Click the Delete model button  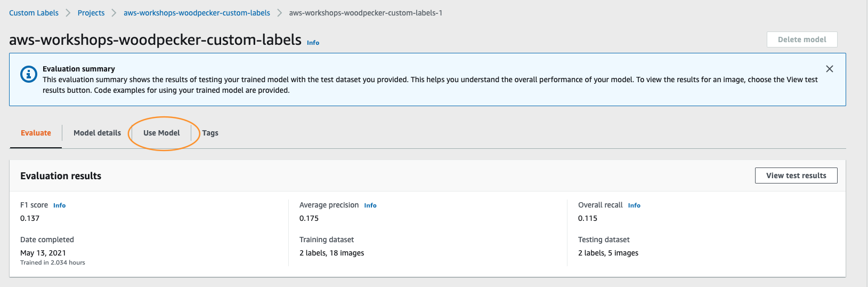[x=802, y=39]
